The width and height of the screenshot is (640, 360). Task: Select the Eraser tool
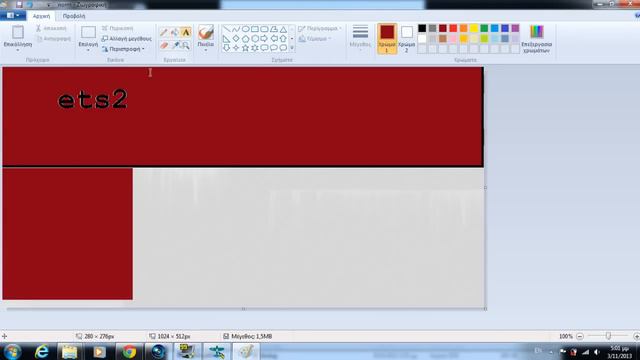pos(164,45)
